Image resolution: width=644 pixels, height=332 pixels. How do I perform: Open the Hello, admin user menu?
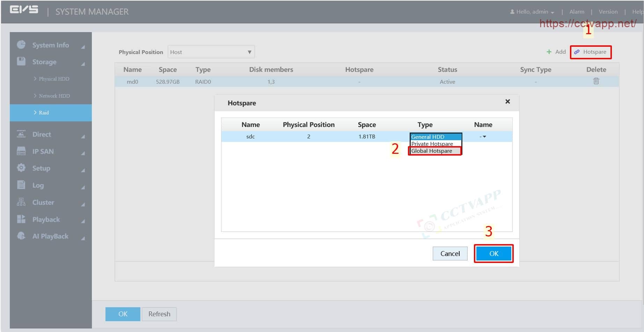tap(532, 12)
